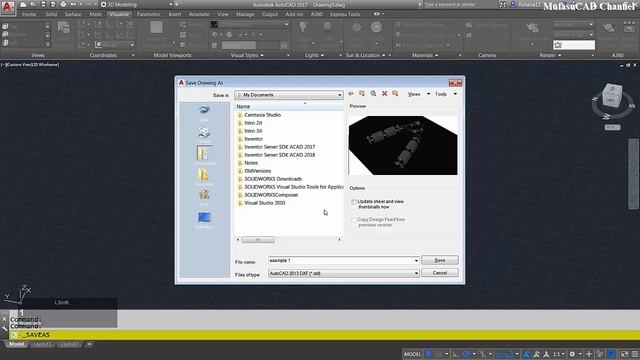Toggle MODEL space button in status bar
This screenshot has width=640, height=360.
tap(412, 354)
